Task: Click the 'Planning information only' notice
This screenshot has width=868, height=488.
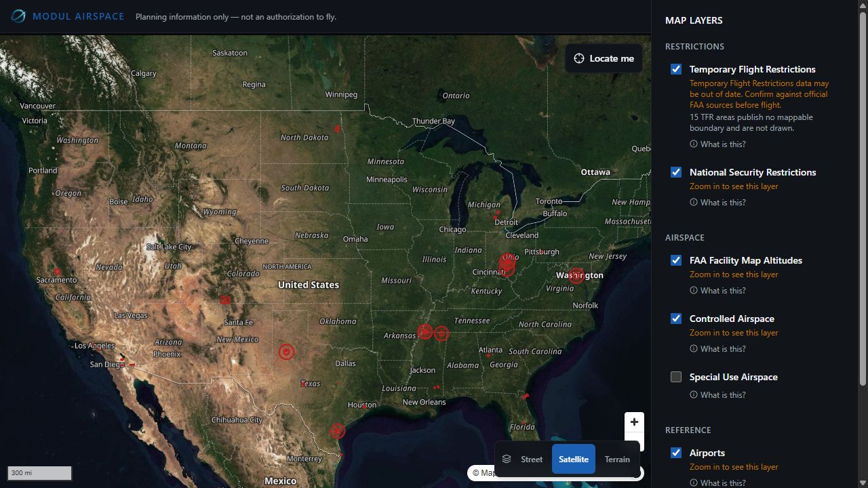Action: click(x=236, y=17)
